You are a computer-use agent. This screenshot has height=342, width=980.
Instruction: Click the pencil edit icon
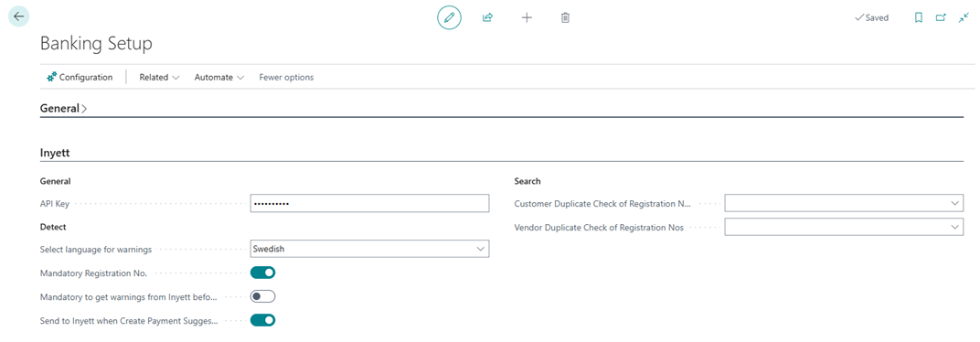click(x=449, y=17)
